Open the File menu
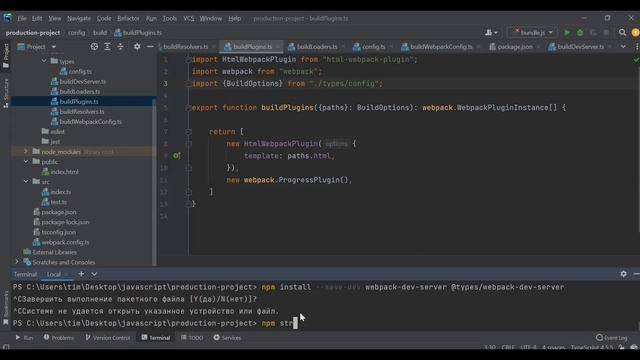Viewport: 640px width, 360px height. point(22,18)
